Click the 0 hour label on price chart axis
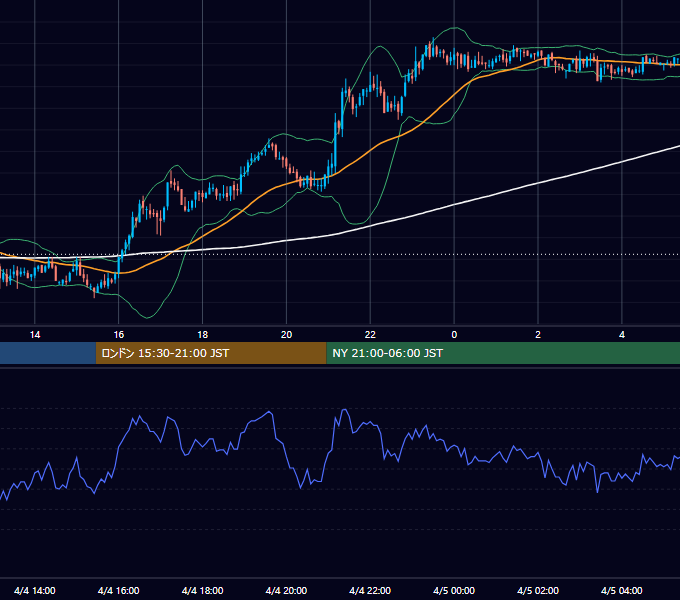The width and height of the screenshot is (680, 600). tap(454, 335)
